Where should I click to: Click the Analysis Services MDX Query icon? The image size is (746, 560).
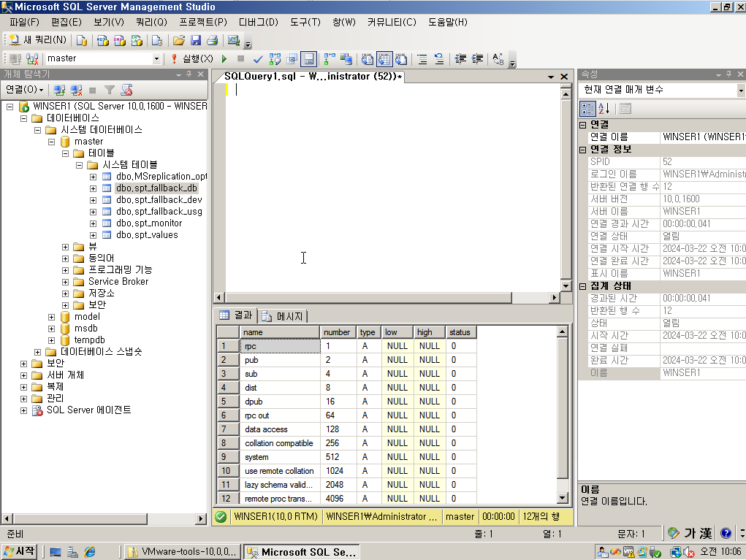pyautogui.click(x=102, y=40)
